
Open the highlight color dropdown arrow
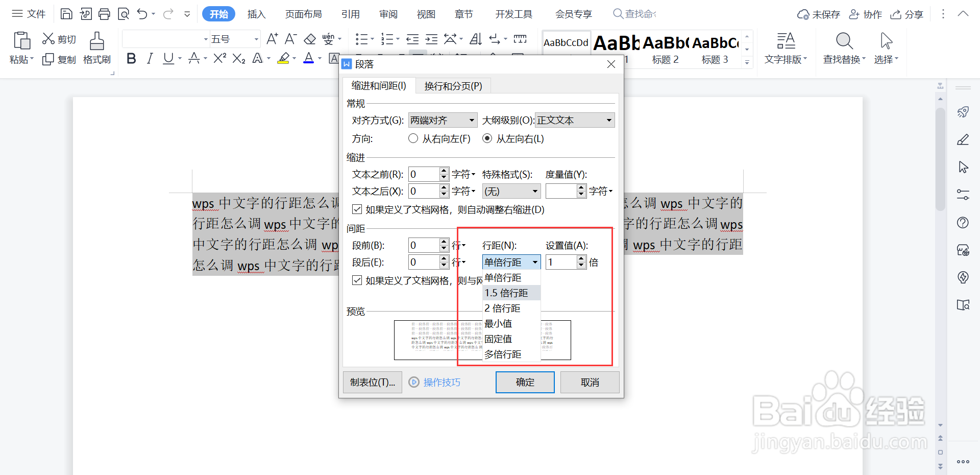pyautogui.click(x=295, y=59)
